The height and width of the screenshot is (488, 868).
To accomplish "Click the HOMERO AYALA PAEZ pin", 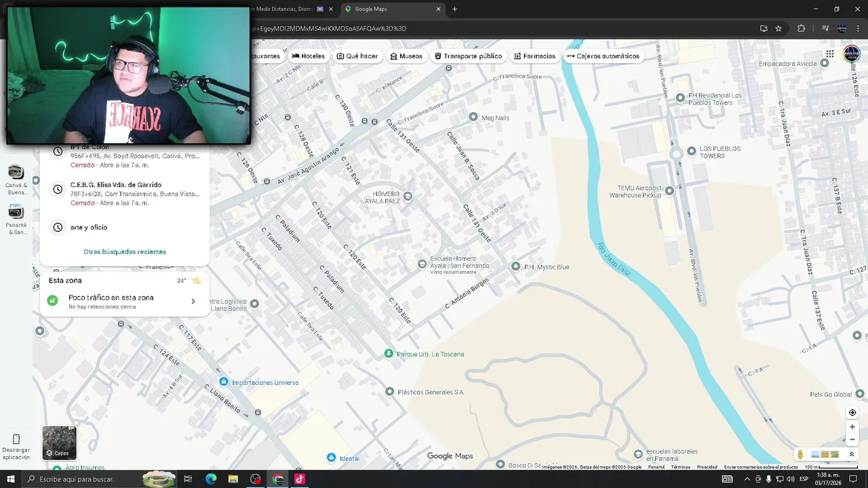I will click(408, 197).
